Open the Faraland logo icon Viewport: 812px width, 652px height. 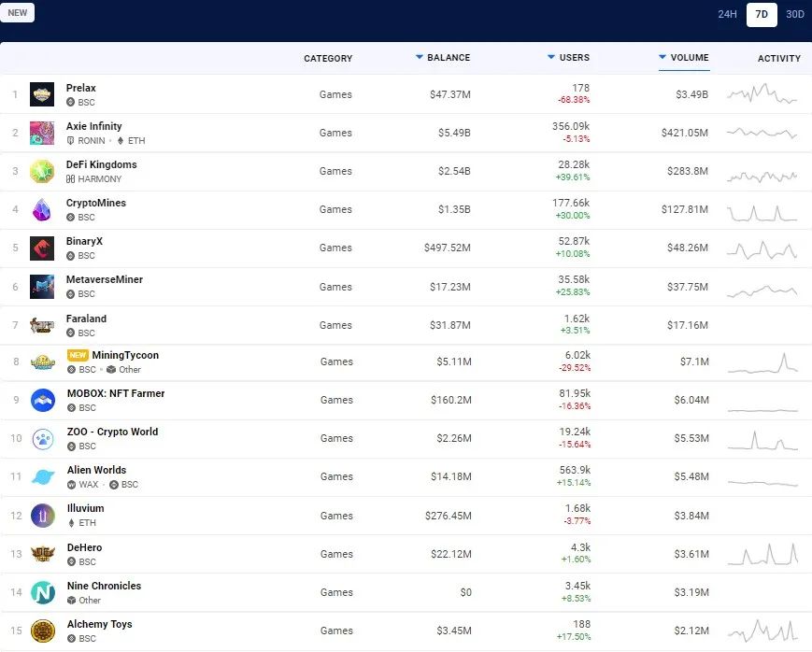(42, 325)
